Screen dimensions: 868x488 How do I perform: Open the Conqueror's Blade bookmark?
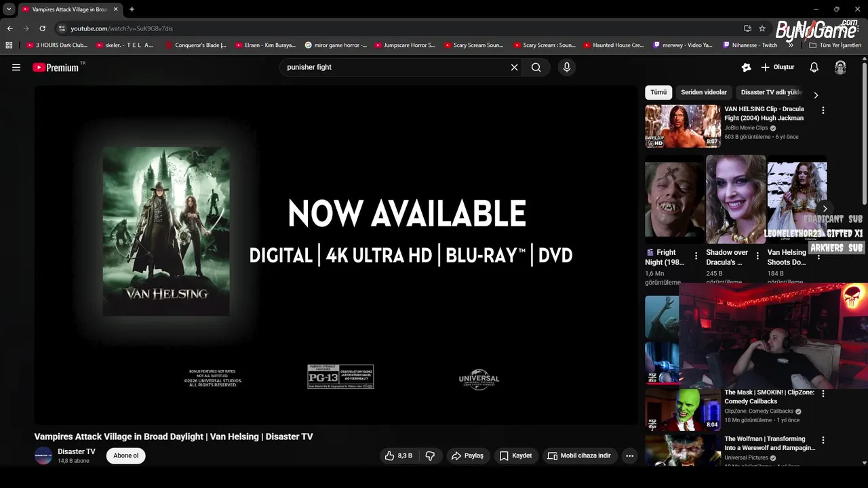point(196,45)
